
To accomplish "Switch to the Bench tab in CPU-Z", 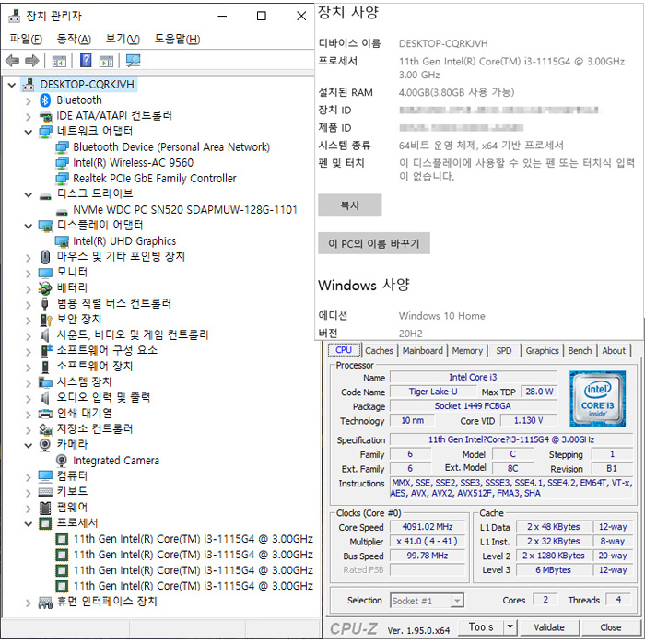I will pyautogui.click(x=580, y=351).
